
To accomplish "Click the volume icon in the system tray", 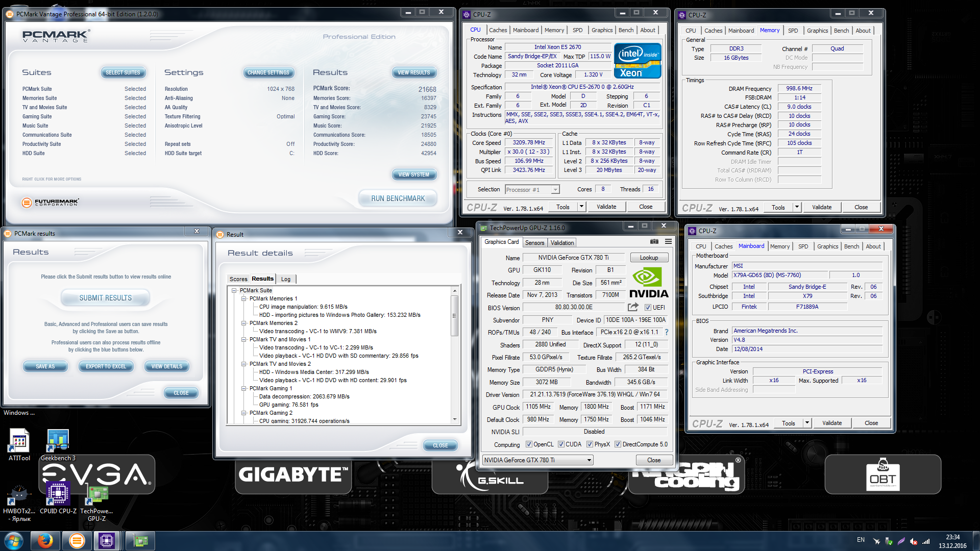I will point(914,541).
